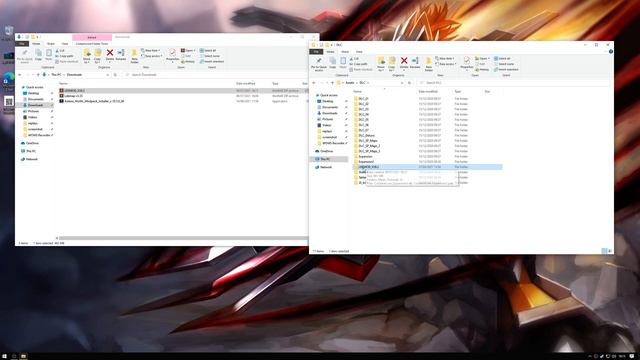Click History in DLC window ribbon
The height and width of the screenshot is (360, 640).
[x=482, y=70]
